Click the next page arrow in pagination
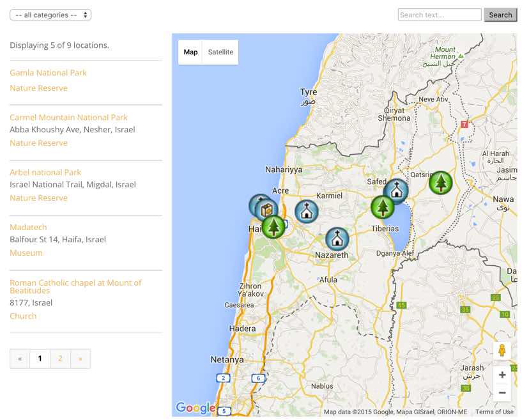The width and height of the screenshot is (522, 420). [80, 359]
